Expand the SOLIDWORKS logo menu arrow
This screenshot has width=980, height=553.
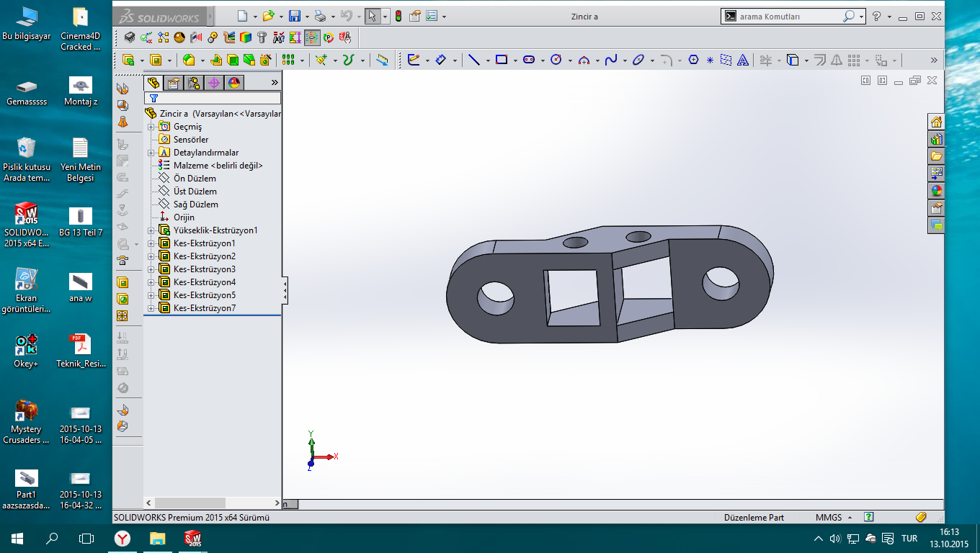(x=210, y=16)
